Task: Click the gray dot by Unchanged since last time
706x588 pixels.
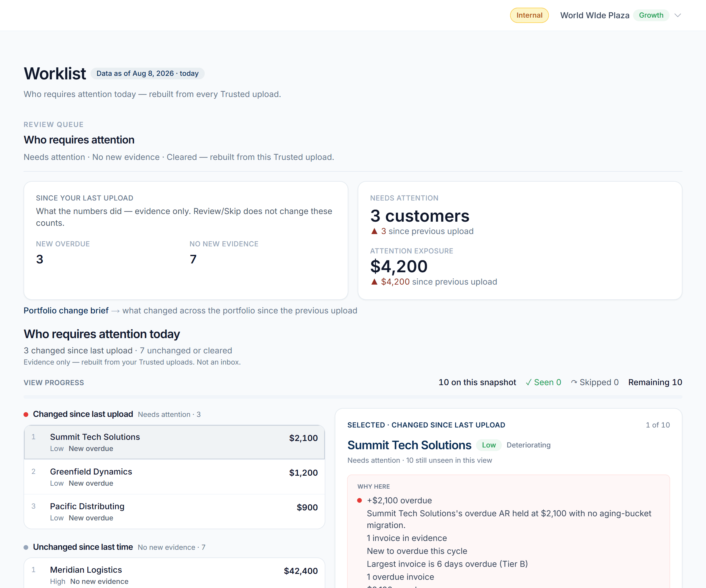Action: pyautogui.click(x=26, y=547)
